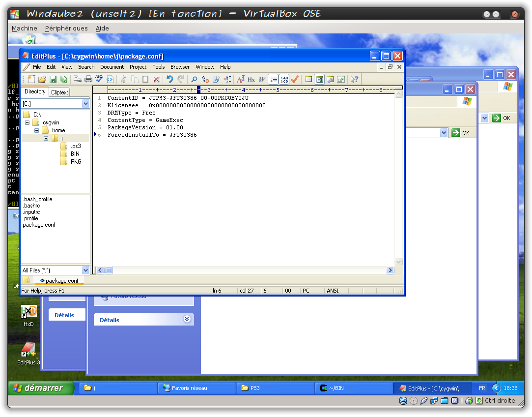Open the Document menu
Screen dimensions: 532x417
click(112, 67)
